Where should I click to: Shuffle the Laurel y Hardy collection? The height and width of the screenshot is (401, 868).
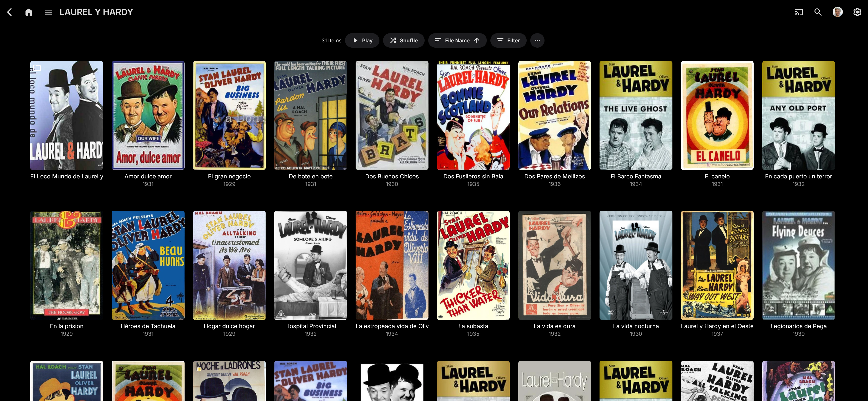point(404,40)
